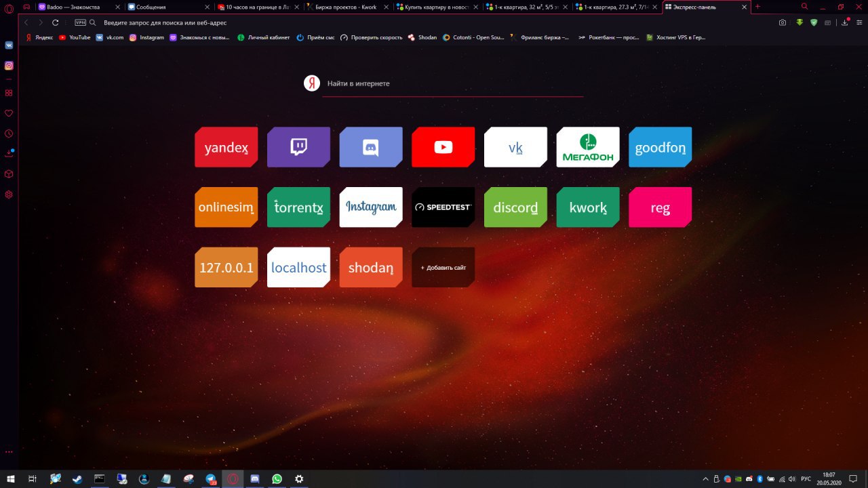The width and height of the screenshot is (868, 488).
Task: Switch to the Биржа проектов - Kwork tab
Action: click(348, 7)
